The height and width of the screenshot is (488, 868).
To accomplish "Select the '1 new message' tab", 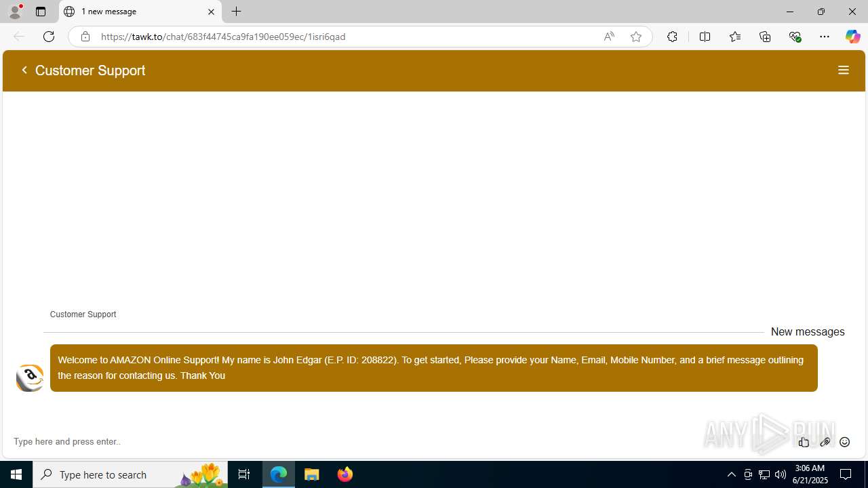I will [140, 12].
